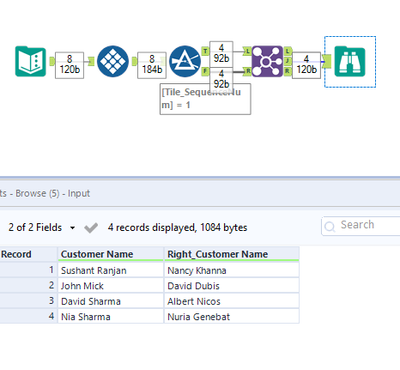The height and width of the screenshot is (370, 400).
Task: Click the checkmark icon beside fields selector
Action: 91,228
